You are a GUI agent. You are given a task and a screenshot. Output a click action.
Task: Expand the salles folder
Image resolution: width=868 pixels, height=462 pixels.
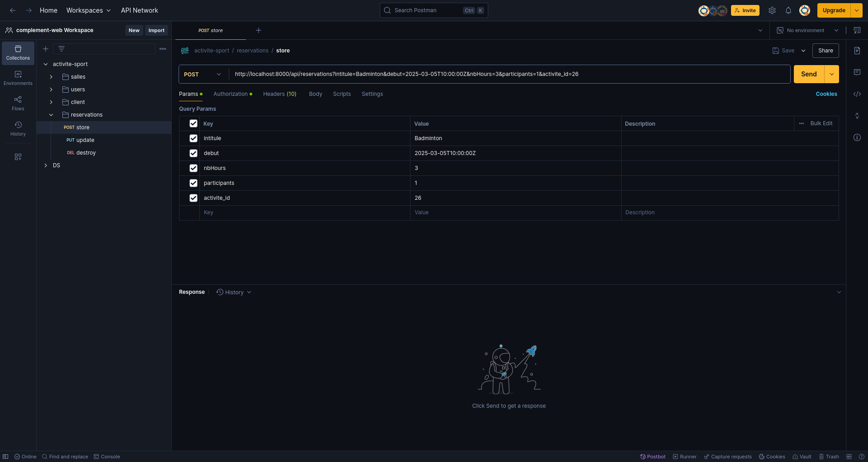[x=51, y=77]
